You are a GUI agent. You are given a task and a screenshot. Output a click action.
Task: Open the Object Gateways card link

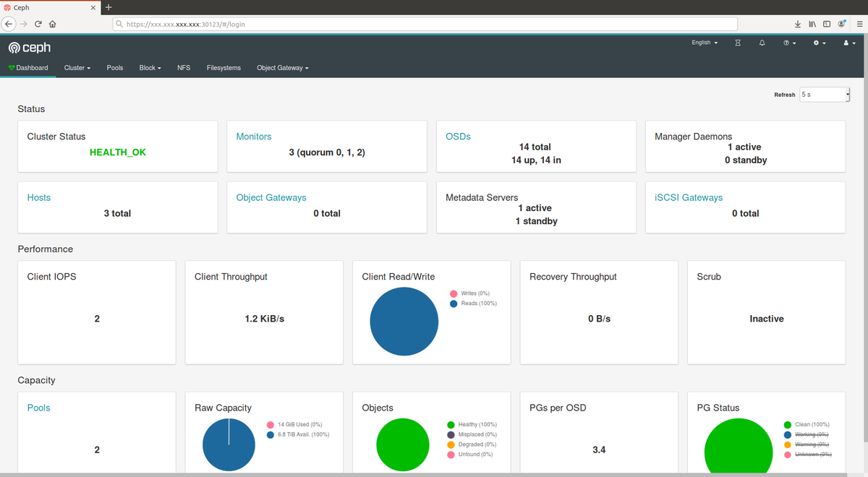(271, 197)
